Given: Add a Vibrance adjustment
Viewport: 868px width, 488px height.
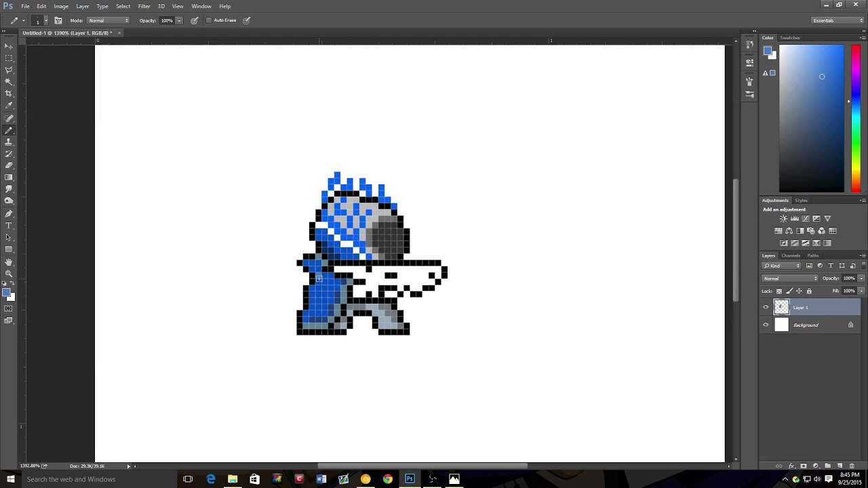Looking at the screenshot, I should click(x=827, y=219).
